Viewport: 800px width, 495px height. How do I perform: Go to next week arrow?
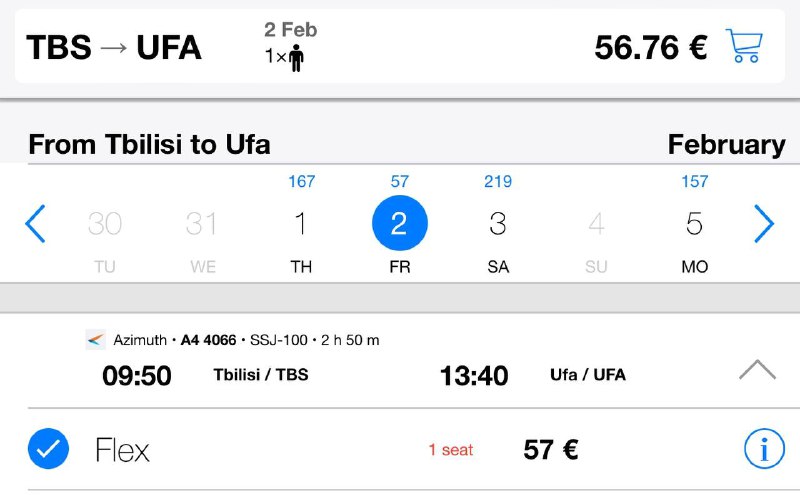coord(764,224)
